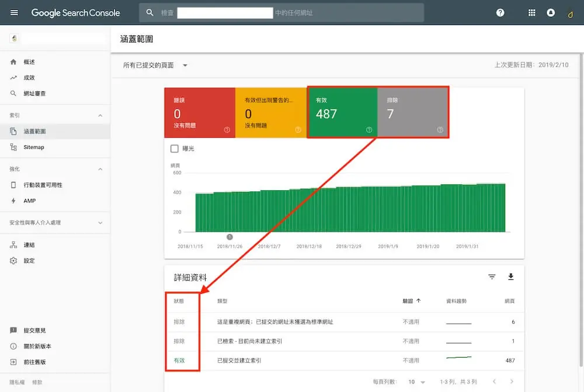Screen dimensions: 584x392
Task: Open the property selector in sidebar
Action: coord(57,38)
